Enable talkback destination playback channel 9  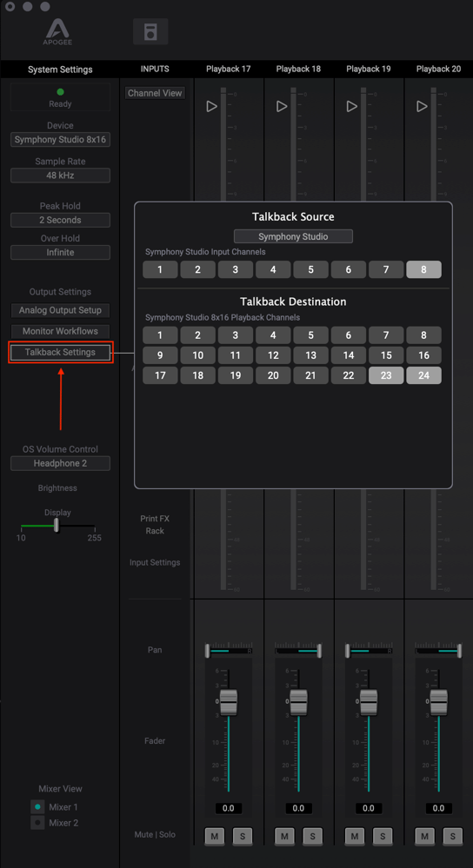160,355
